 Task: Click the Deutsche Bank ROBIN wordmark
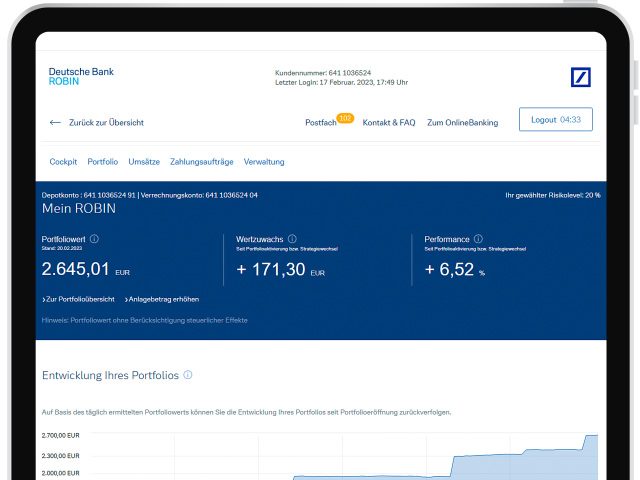(x=81, y=76)
